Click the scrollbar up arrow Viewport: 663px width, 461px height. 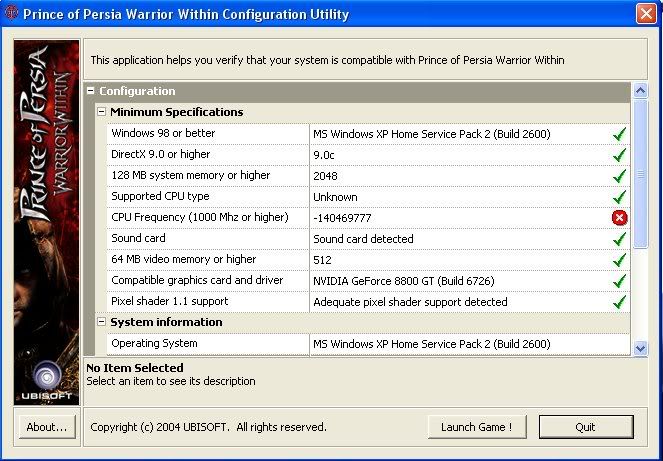[641, 91]
